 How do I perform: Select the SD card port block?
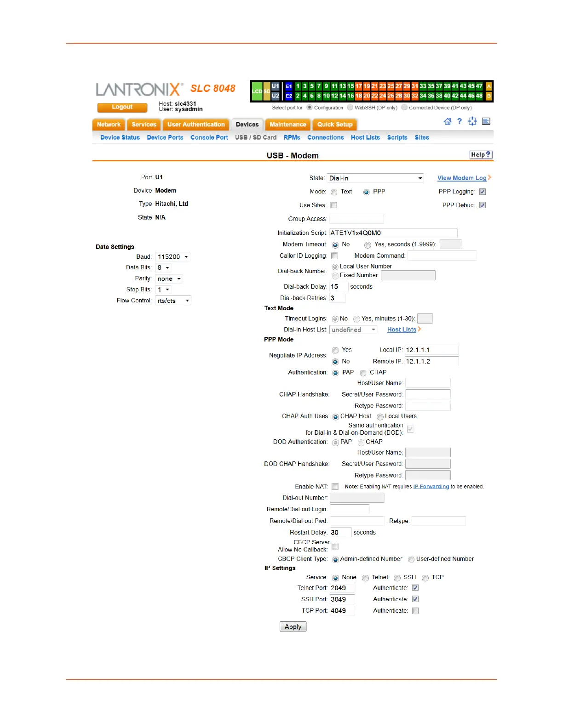click(267, 91)
